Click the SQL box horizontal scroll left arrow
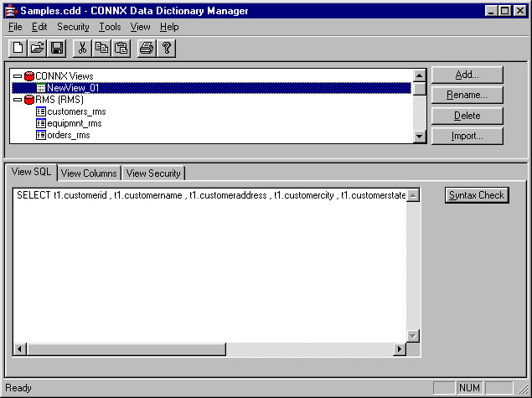This screenshot has width=532, height=398. [x=19, y=349]
